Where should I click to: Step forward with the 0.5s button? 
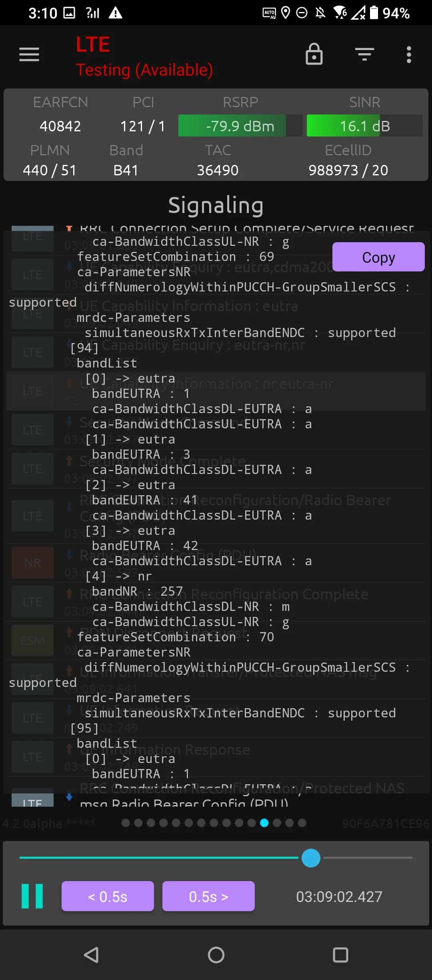pos(208,897)
